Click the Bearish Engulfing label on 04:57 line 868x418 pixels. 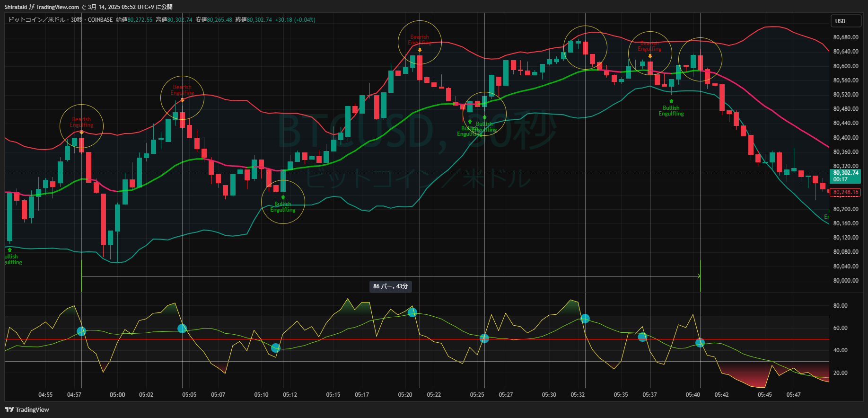point(81,122)
